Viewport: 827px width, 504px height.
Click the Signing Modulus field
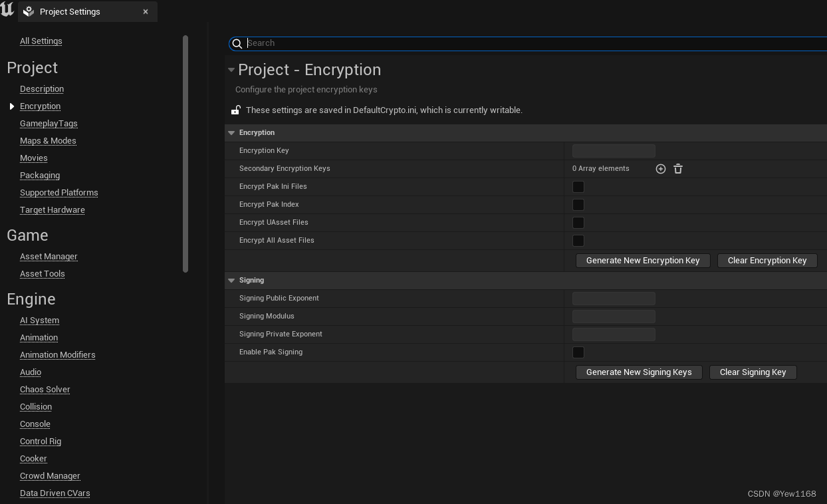click(x=614, y=316)
